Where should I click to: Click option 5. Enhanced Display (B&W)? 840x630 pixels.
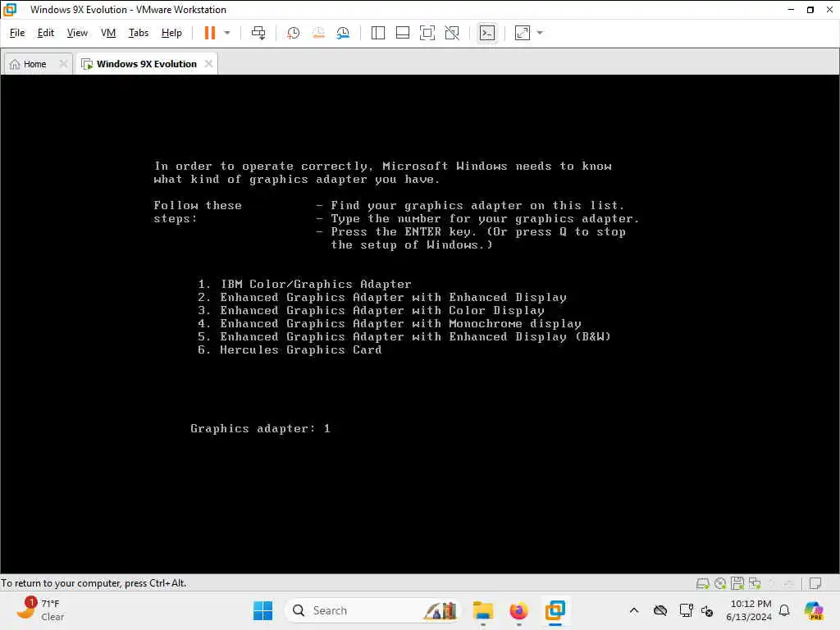coord(404,336)
